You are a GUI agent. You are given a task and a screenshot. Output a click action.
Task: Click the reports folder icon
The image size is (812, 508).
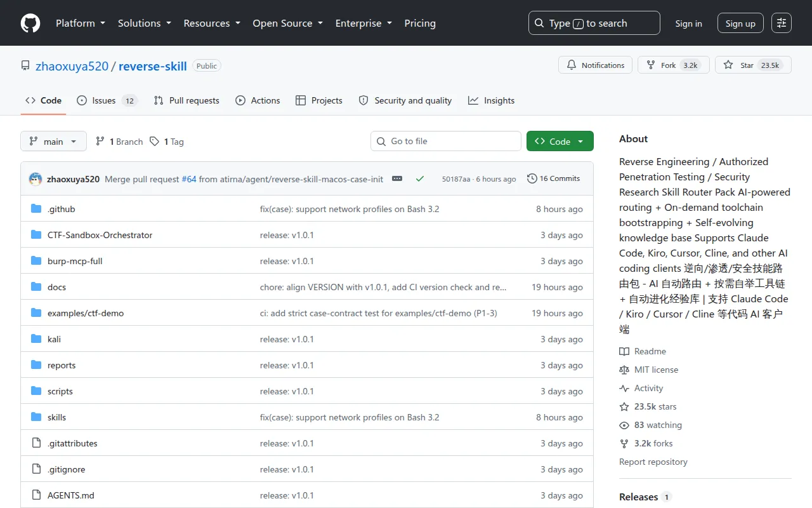click(x=36, y=365)
